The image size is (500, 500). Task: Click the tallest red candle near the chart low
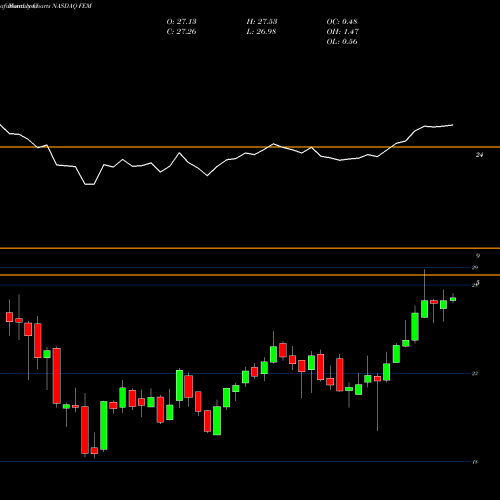click(85, 430)
